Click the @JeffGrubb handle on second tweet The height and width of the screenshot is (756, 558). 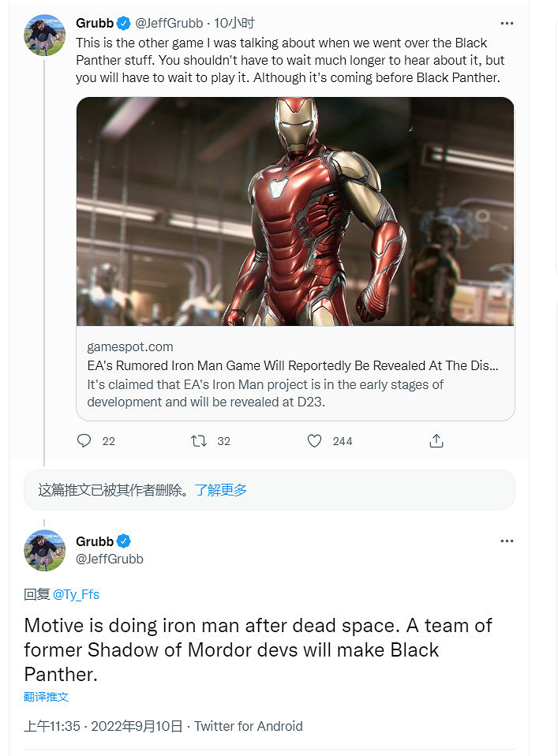110,559
